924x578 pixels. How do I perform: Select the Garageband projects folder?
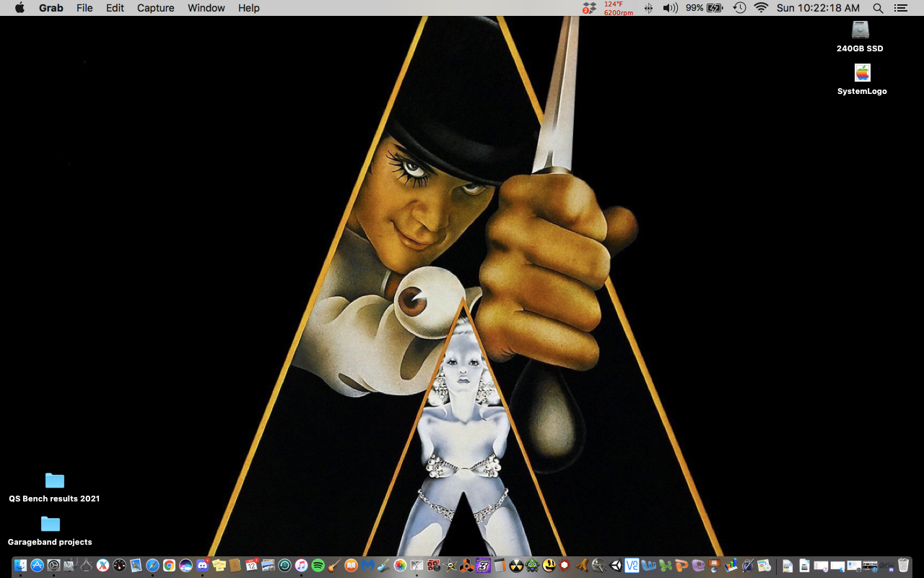point(50,530)
